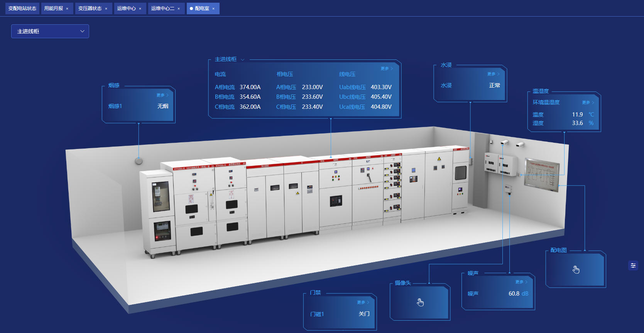644x333 pixels.
Task: Click 更多 in the 烟感 panel
Action: [x=162, y=95]
